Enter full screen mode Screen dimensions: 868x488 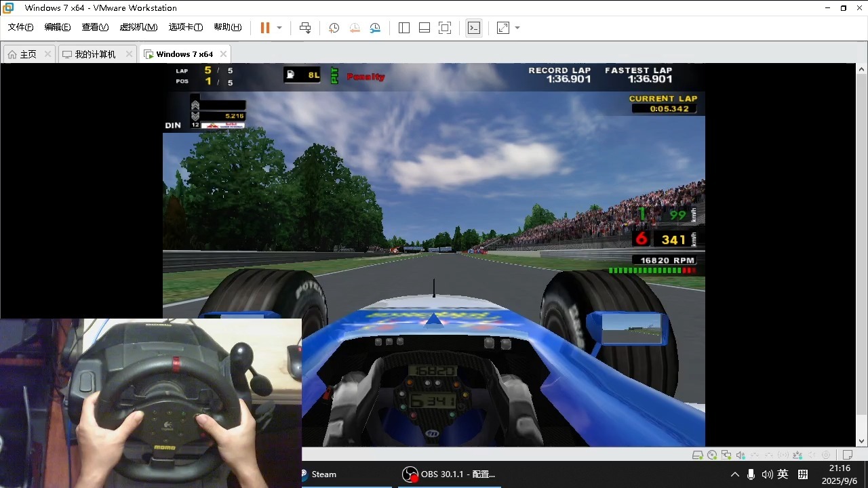(445, 28)
